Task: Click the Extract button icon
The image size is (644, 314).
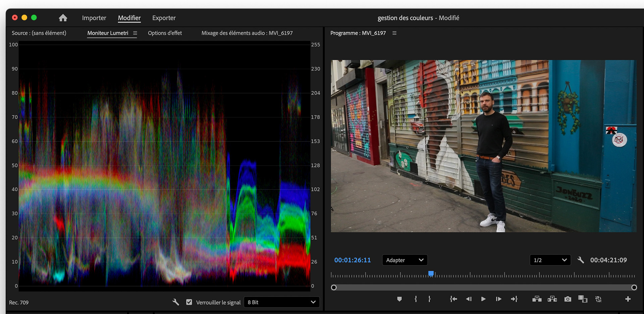Action: pyautogui.click(x=552, y=299)
